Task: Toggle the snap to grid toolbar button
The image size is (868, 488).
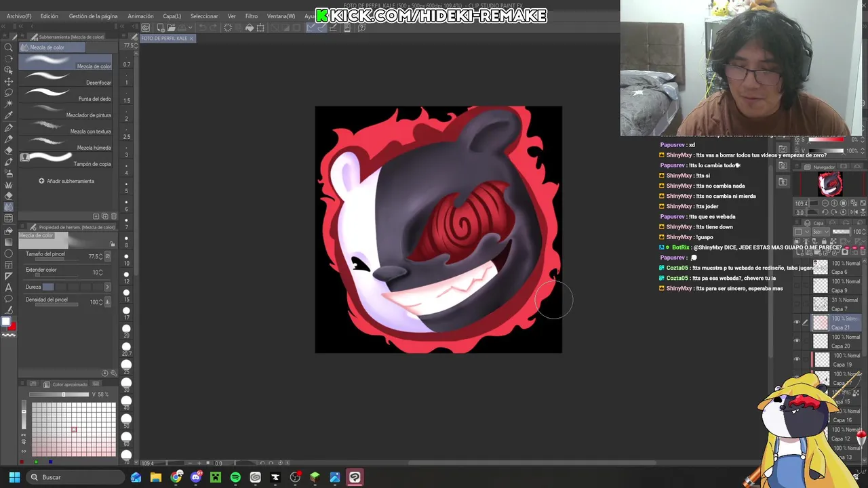Action: click(333, 28)
